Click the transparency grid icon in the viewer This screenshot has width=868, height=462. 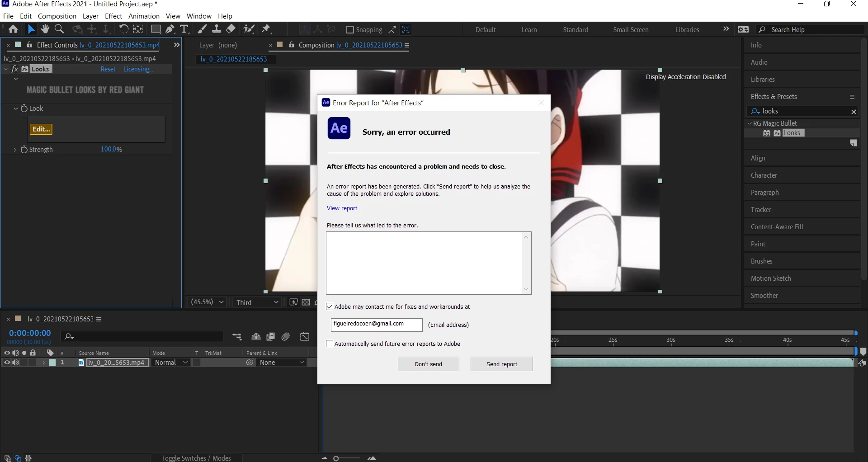point(306,302)
